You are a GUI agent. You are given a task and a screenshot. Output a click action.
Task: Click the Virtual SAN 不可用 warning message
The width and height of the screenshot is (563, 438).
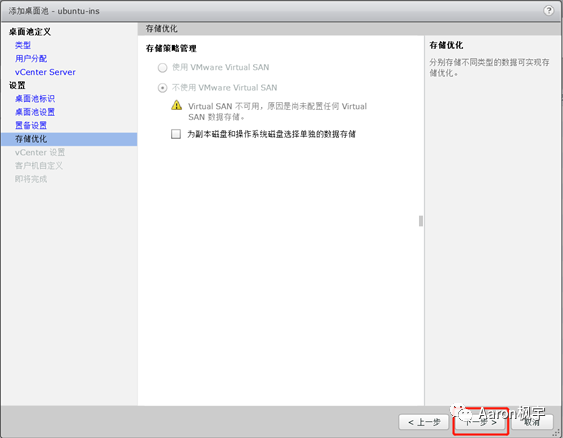pos(277,112)
